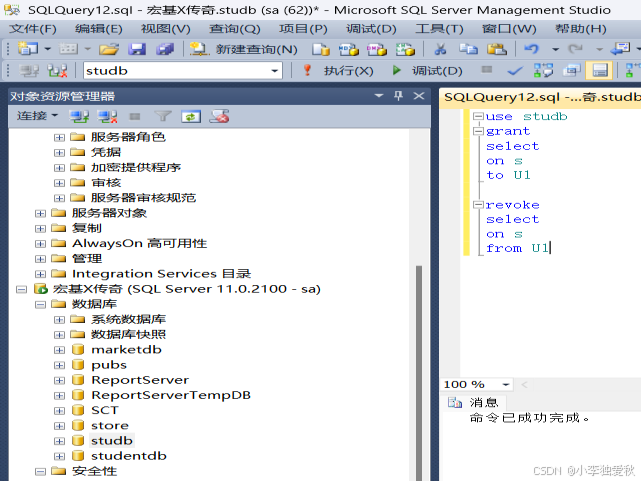Collapse the grant statement outline block
Viewport: 641px width, 482px height.
[x=478, y=131]
